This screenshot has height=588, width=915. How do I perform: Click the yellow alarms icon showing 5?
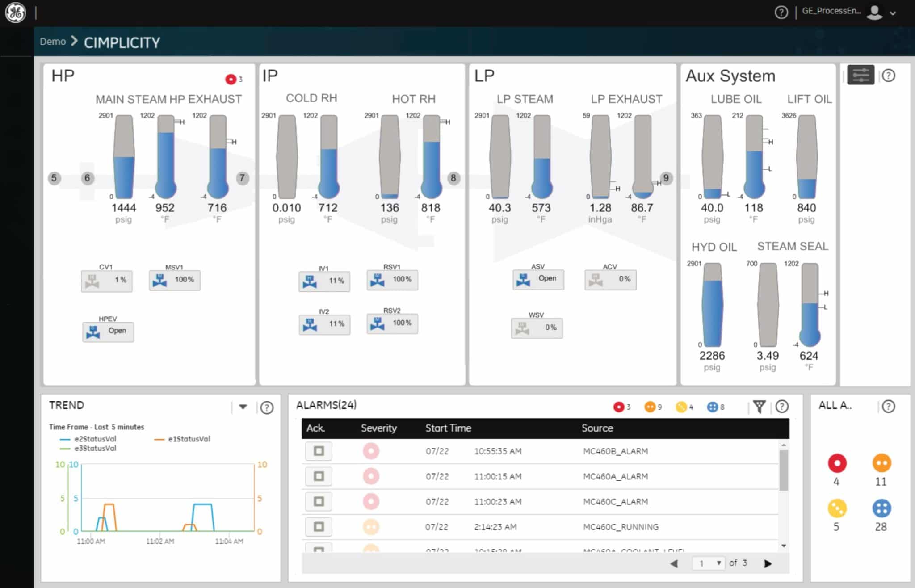tap(837, 508)
